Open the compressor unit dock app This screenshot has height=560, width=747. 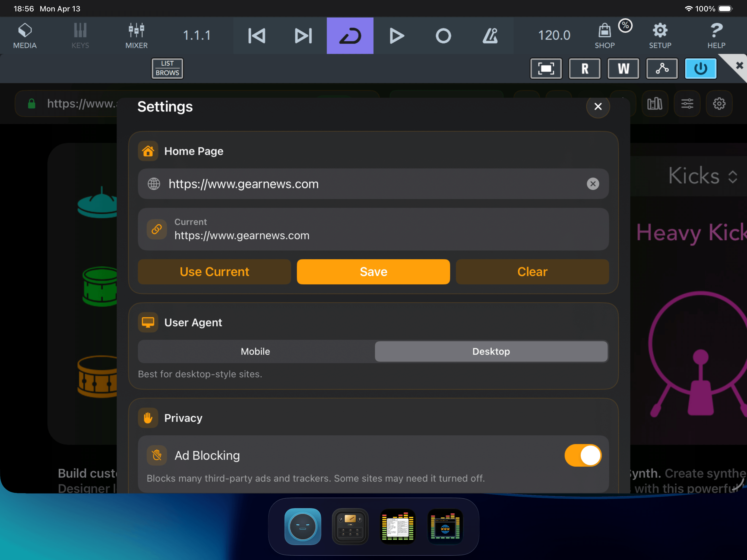tap(350, 527)
